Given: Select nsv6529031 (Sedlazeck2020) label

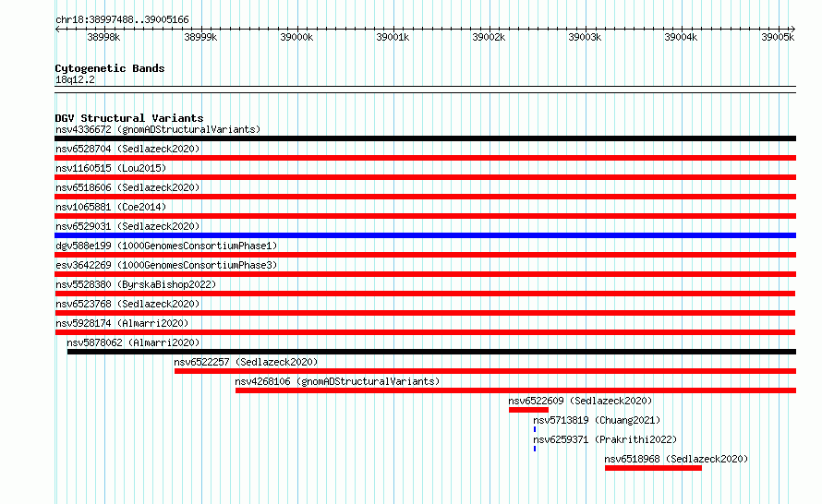Looking at the screenshot, I should [127, 226].
